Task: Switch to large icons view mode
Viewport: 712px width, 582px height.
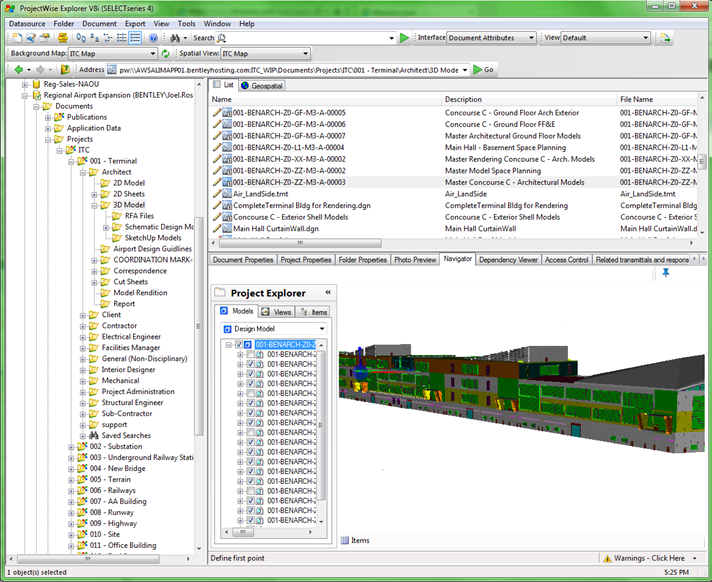Action: coord(81,38)
